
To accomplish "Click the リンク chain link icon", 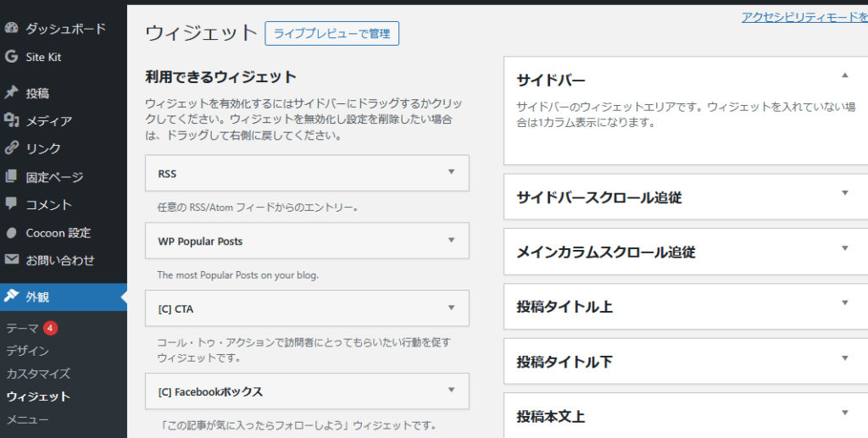I will point(11,148).
